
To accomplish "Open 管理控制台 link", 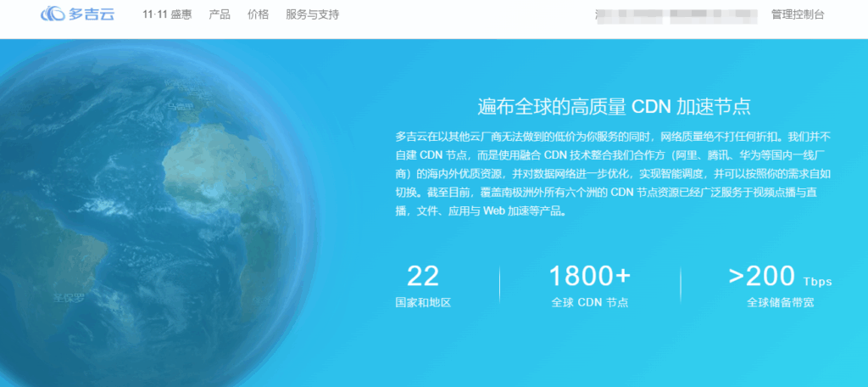I will pos(798,15).
